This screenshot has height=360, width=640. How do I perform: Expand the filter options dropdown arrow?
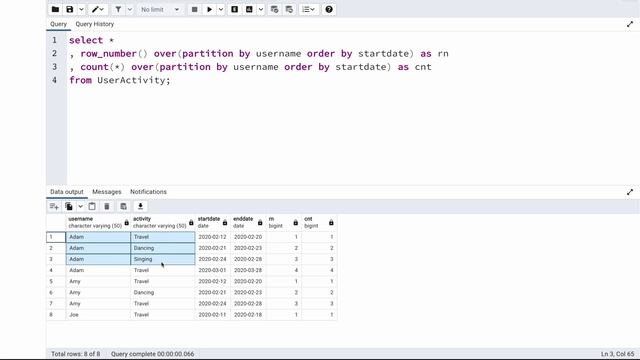[x=130, y=9]
